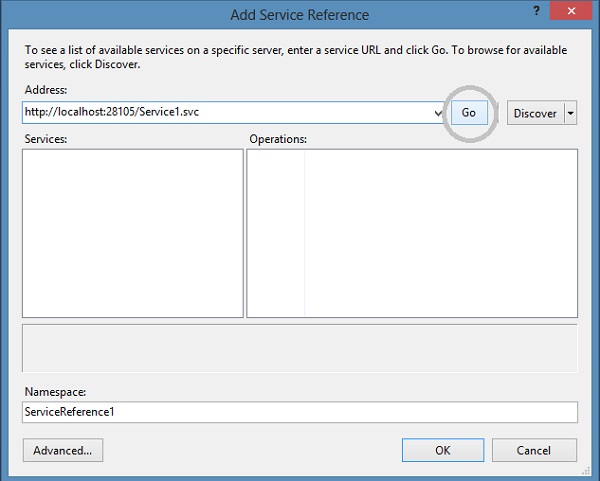Image resolution: width=600 pixels, height=481 pixels.
Task: Focus the Namespace text field
Action: [x=300, y=412]
